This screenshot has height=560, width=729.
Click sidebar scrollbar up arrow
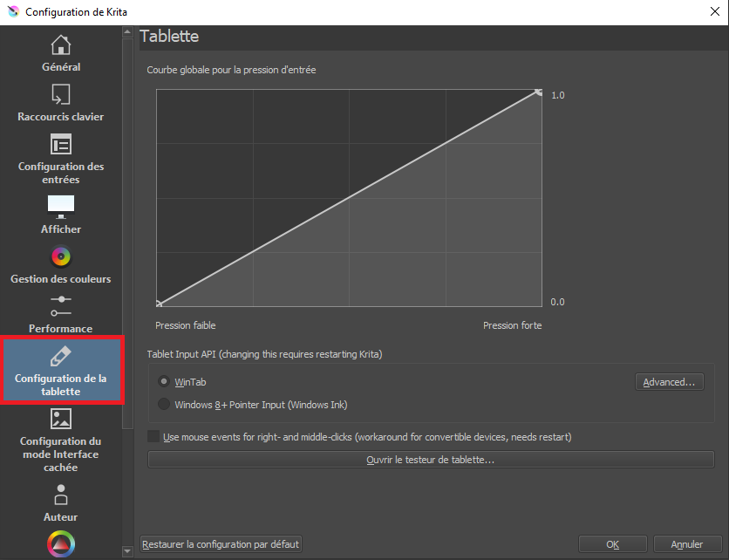click(127, 31)
